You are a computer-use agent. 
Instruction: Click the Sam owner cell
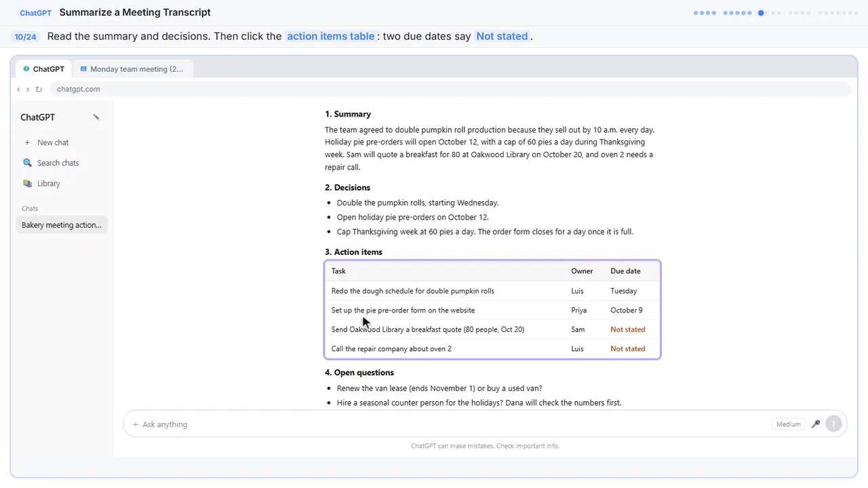[x=578, y=329]
